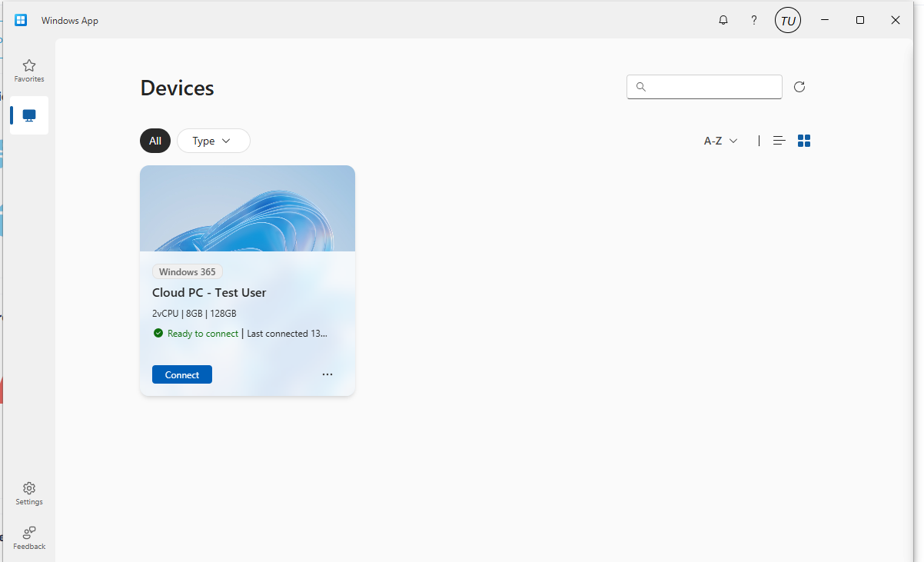Click the Cloud PC card wallpaper thumbnail

tap(248, 208)
